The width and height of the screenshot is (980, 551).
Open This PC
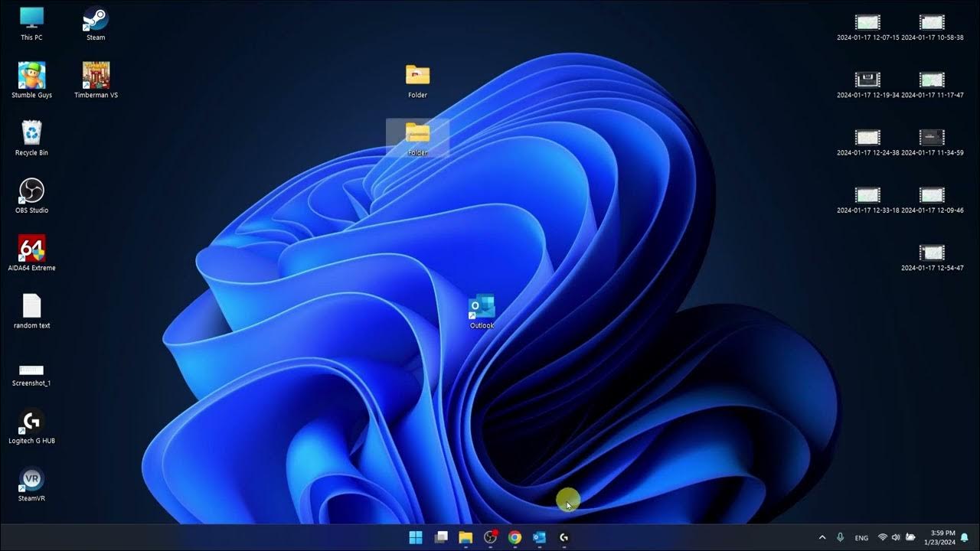(31, 17)
